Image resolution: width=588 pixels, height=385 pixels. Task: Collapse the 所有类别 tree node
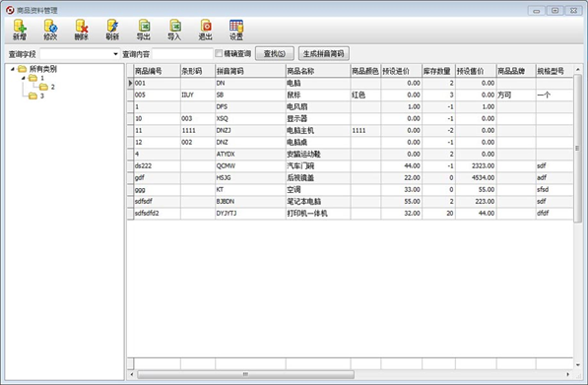pyautogui.click(x=13, y=69)
